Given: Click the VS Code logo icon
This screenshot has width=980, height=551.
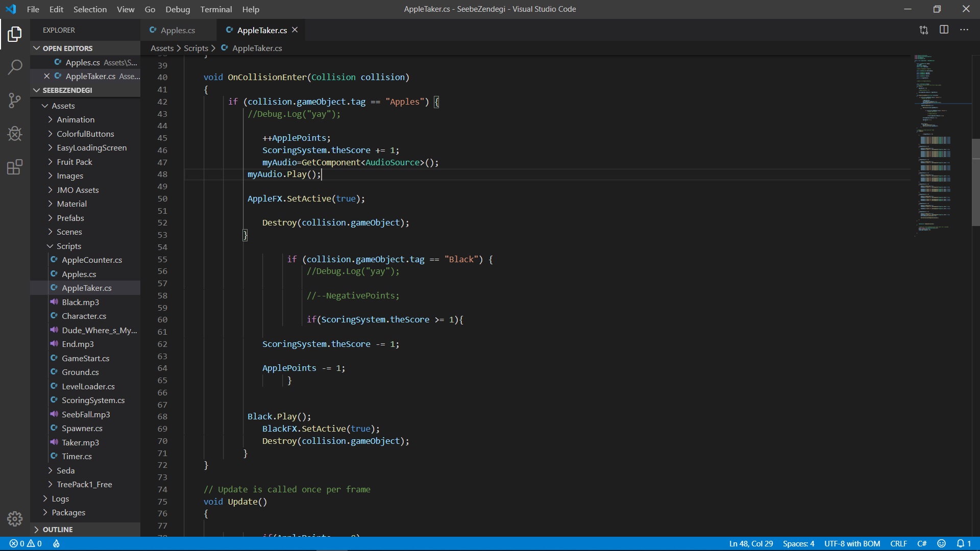Looking at the screenshot, I should 11,9.
